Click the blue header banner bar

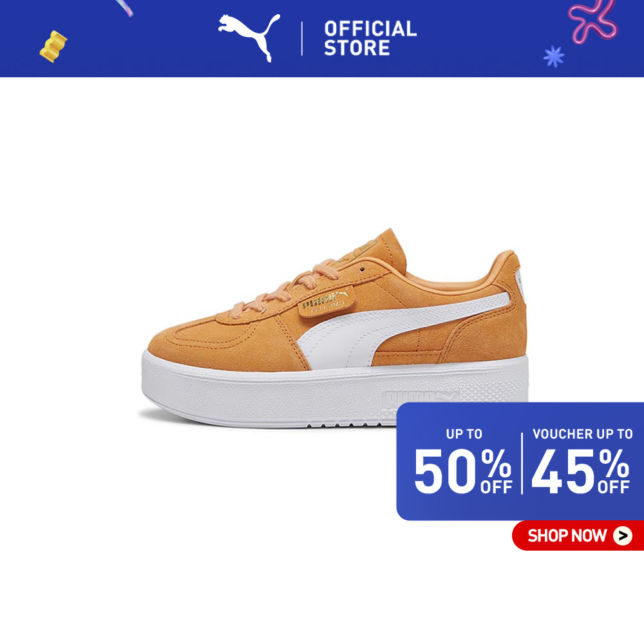pyautogui.click(x=322, y=38)
